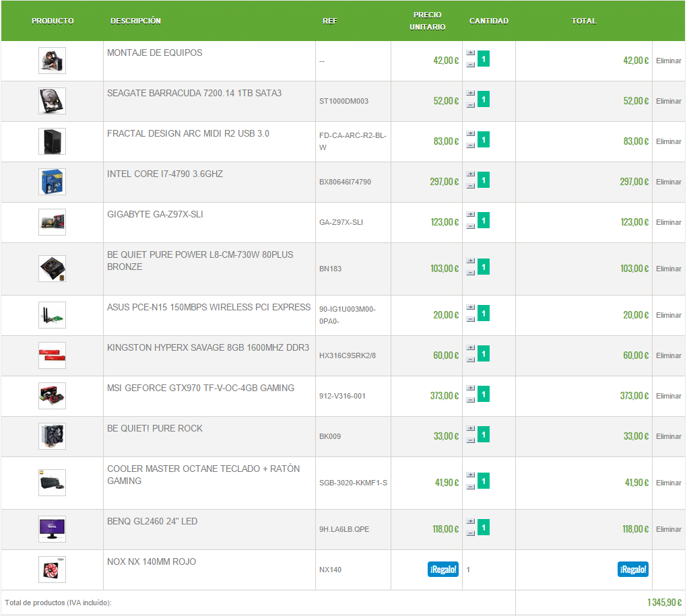
Task: Decrease quantity of Gigabyte GA-Z97X-SLI
Action: 471,226
